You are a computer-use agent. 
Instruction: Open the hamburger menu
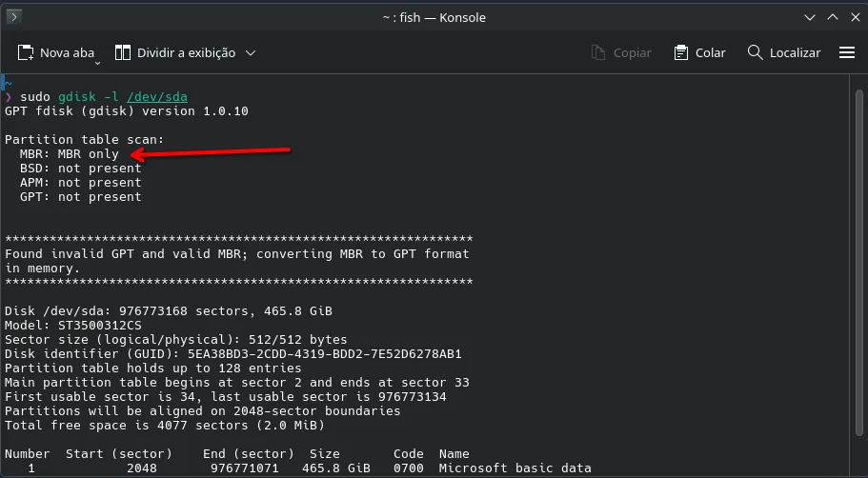847,52
